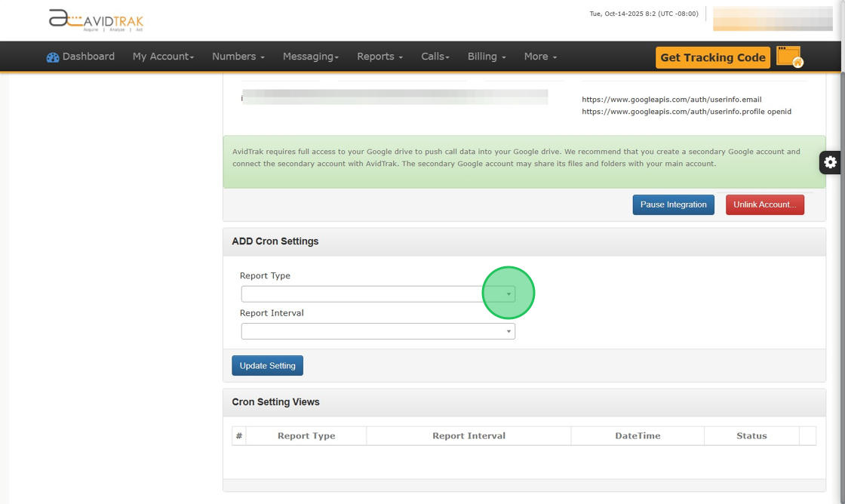Click the Dashboard gauge icon

pos(53,57)
